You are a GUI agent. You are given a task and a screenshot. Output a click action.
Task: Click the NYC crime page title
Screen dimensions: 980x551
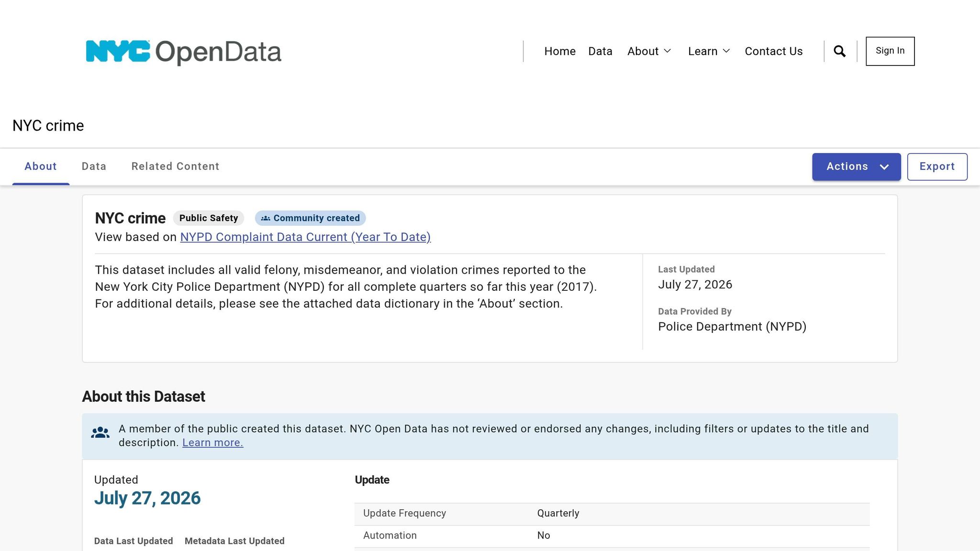pos(48,126)
